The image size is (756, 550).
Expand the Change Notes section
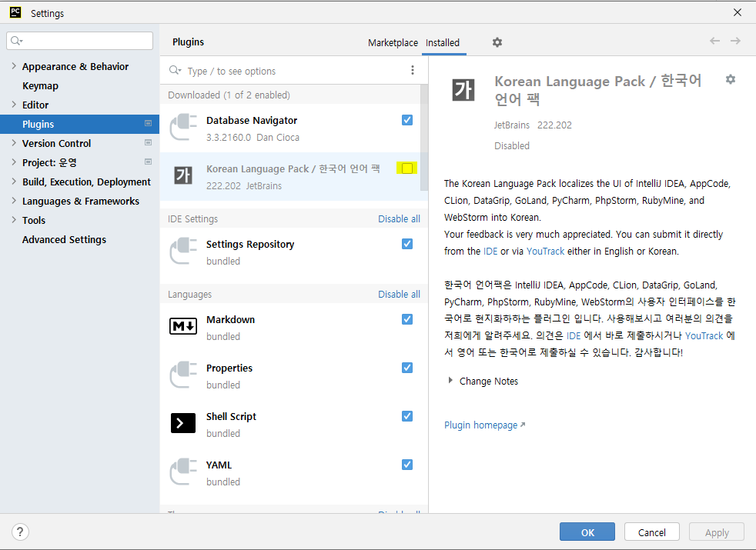450,381
